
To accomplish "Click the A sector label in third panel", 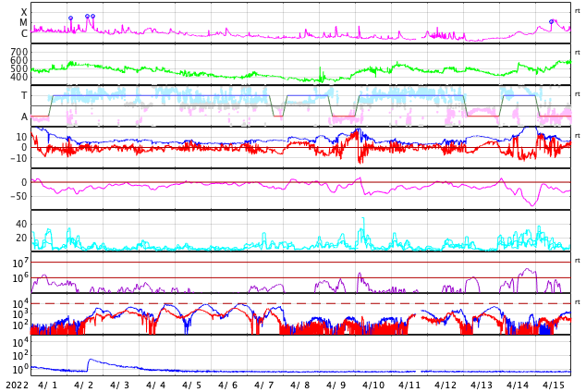I will [x=24, y=116].
